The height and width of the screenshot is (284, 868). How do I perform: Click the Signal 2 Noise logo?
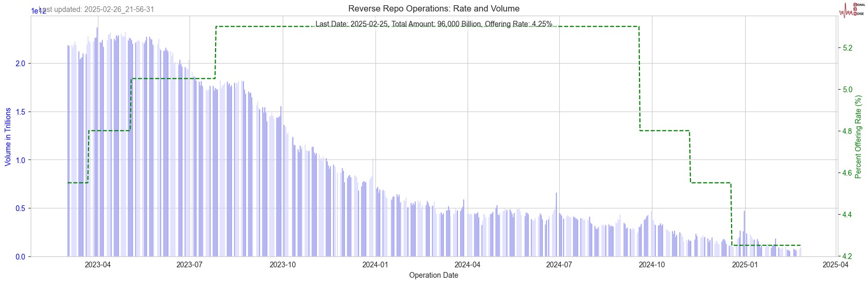click(x=852, y=9)
